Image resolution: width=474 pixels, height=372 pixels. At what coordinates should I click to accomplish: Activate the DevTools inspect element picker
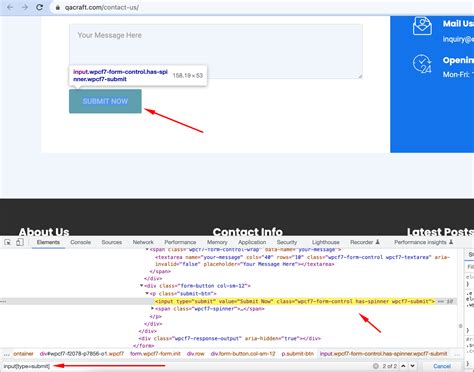tap(8, 242)
